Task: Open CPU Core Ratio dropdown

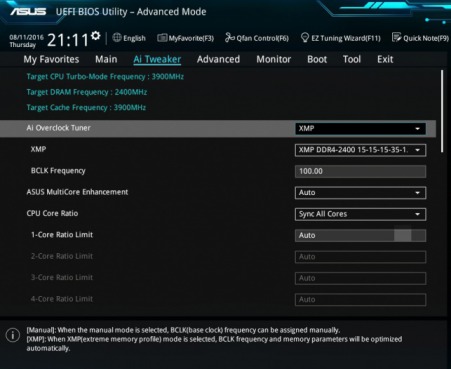Action: [x=360, y=214]
